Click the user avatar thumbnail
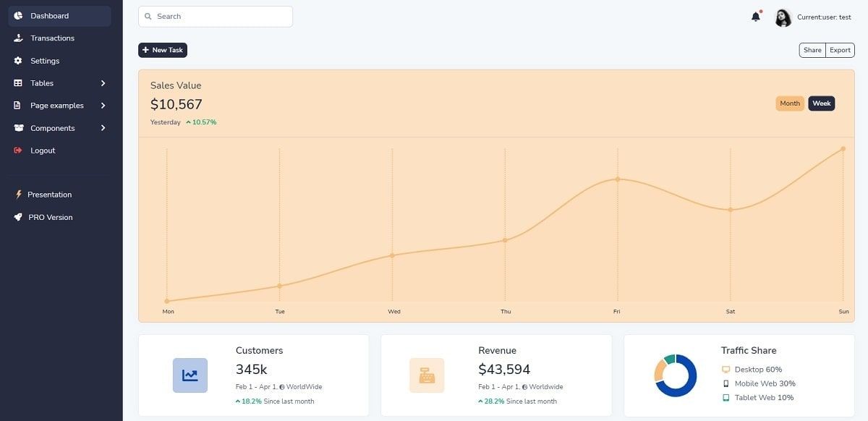The image size is (868, 421). (x=783, y=16)
